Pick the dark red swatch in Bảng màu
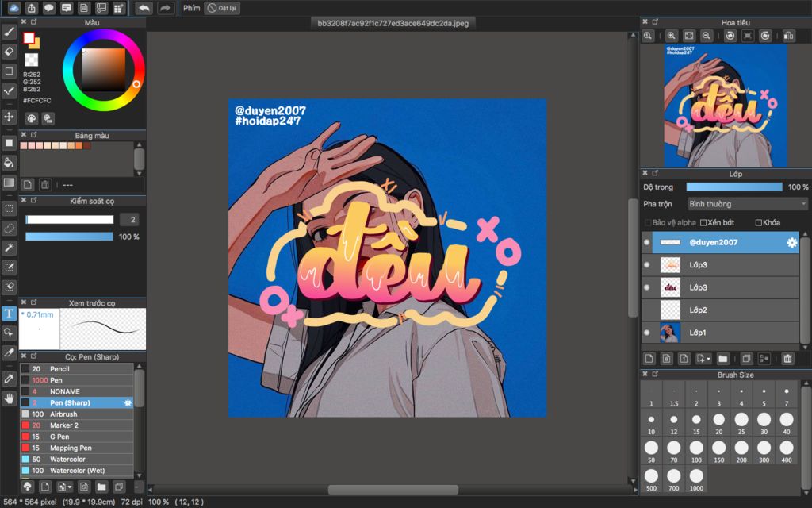 (x=86, y=145)
